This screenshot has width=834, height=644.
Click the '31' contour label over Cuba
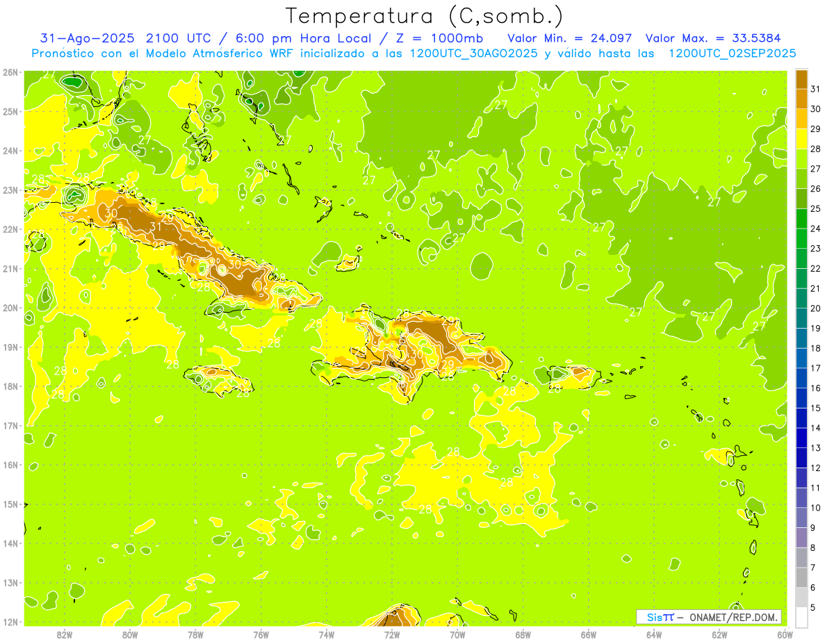click(x=156, y=226)
